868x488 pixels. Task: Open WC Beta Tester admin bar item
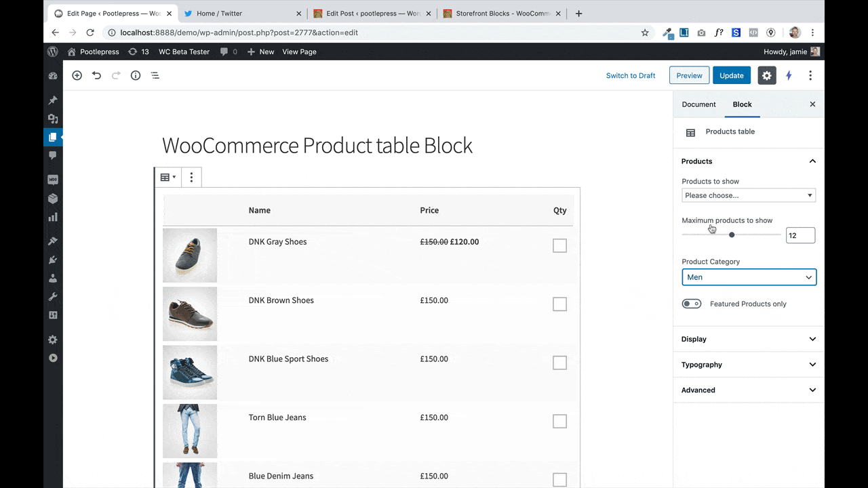184,52
